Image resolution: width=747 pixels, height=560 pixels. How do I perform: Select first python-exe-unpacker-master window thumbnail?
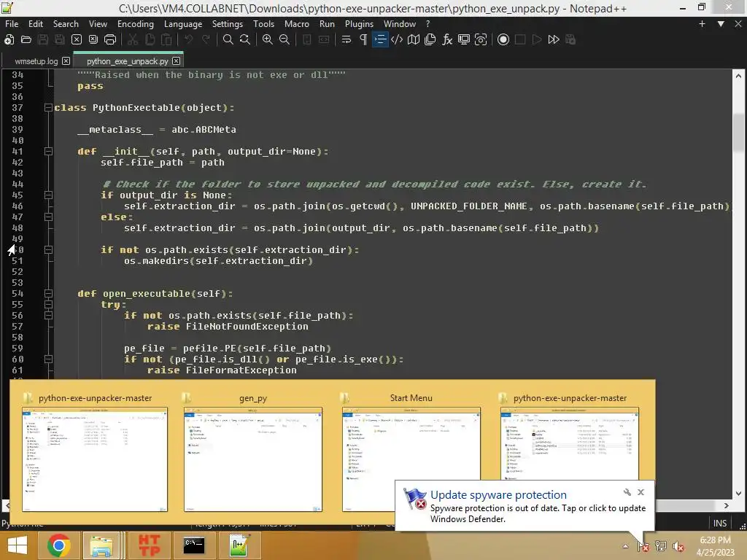[x=95, y=459]
